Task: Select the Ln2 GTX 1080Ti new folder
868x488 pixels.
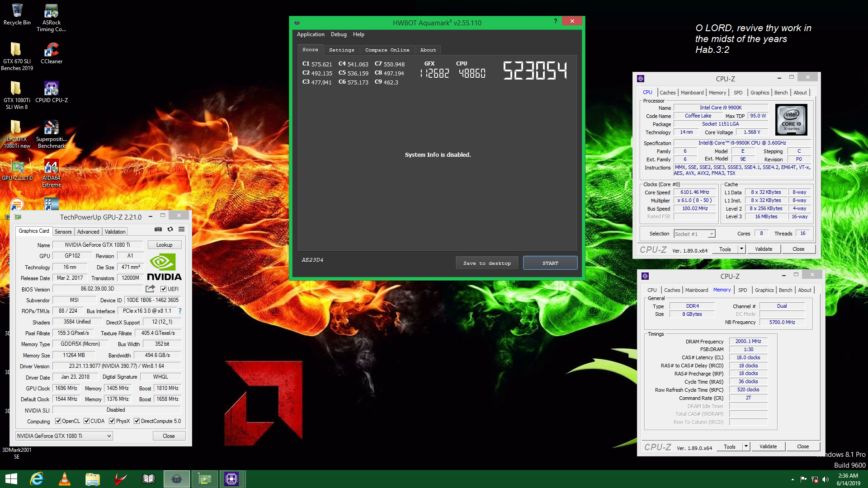Action: click(x=17, y=134)
